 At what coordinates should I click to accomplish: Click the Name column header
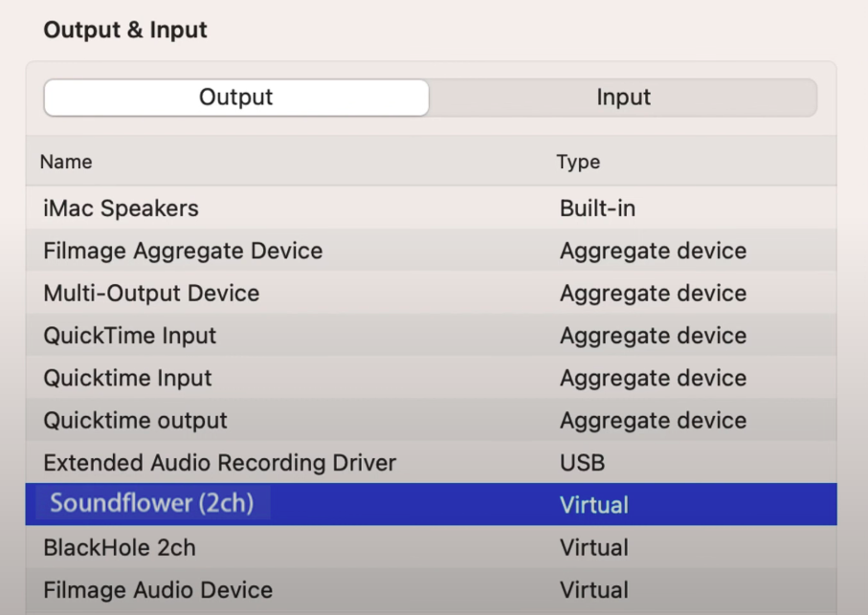[66, 162]
